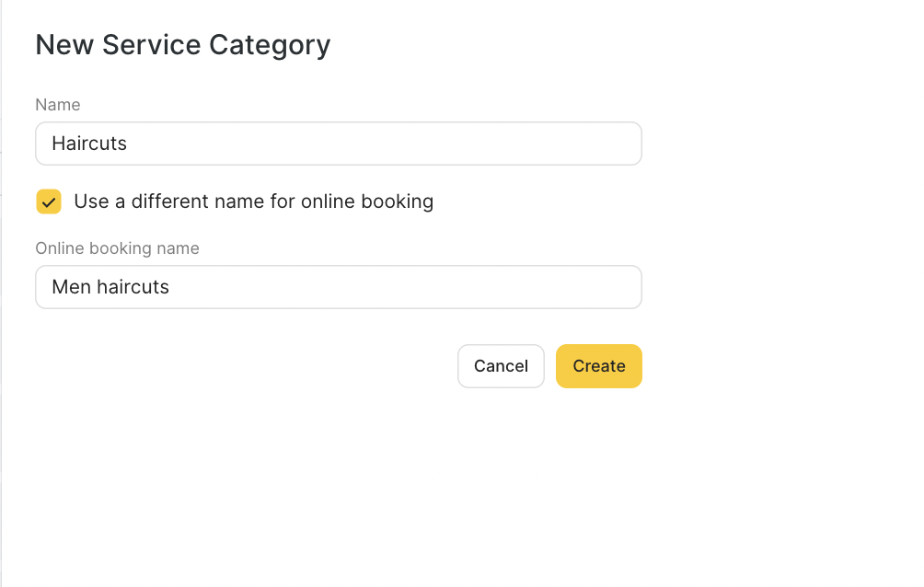Click the 'Use a different name for online booking' label
The width and height of the screenshot is (924, 587).
click(253, 201)
